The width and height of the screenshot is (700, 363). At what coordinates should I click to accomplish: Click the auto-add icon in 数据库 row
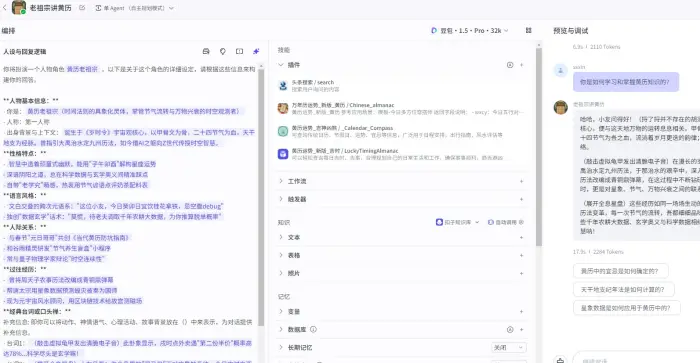510,330
